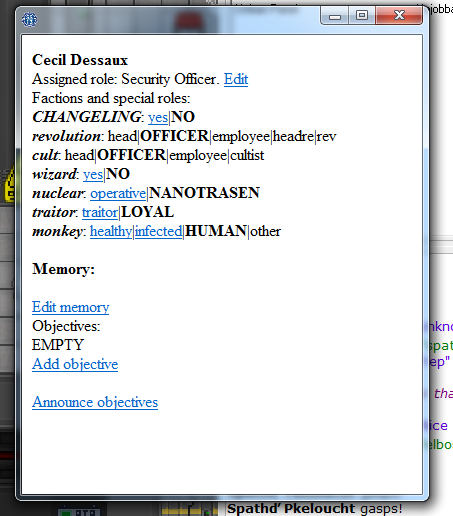Click the bold NANOTRASEN nuclear option
This screenshot has width=453, height=516.
[x=204, y=193]
